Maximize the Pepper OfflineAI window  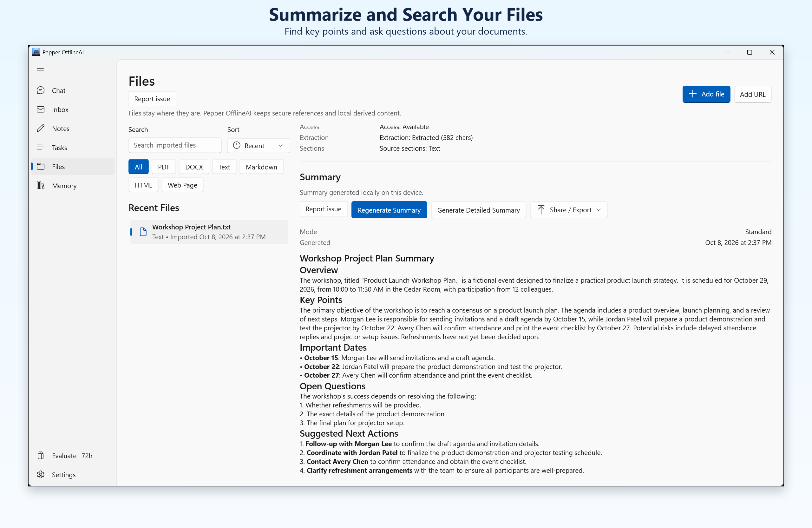pos(750,52)
